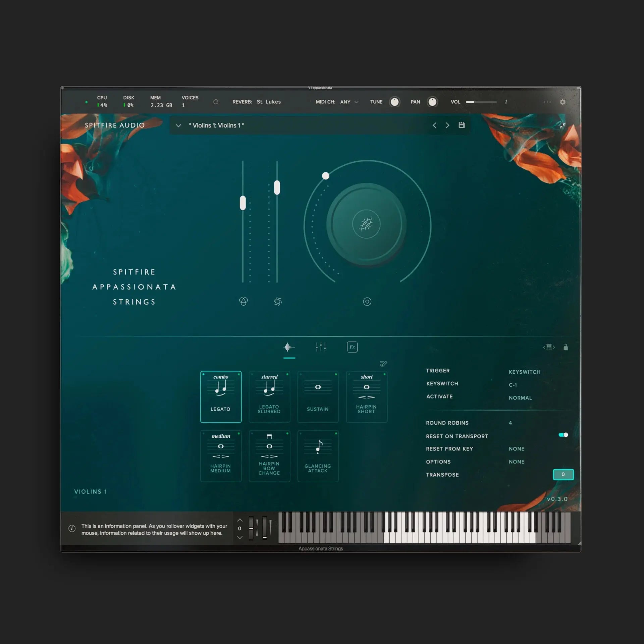Click the shutter icon under the vibrato fader
644x644 pixels.
(x=277, y=302)
